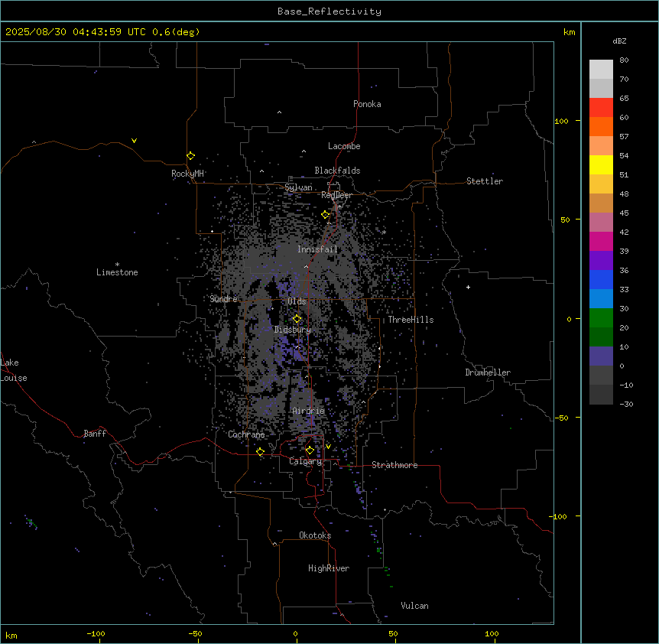Select the Lake Louise label
This screenshot has height=644, width=659.
(13, 370)
